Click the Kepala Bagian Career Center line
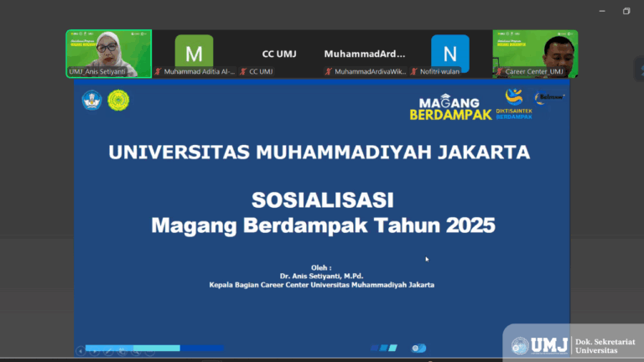The width and height of the screenshot is (644, 362). coord(322,285)
